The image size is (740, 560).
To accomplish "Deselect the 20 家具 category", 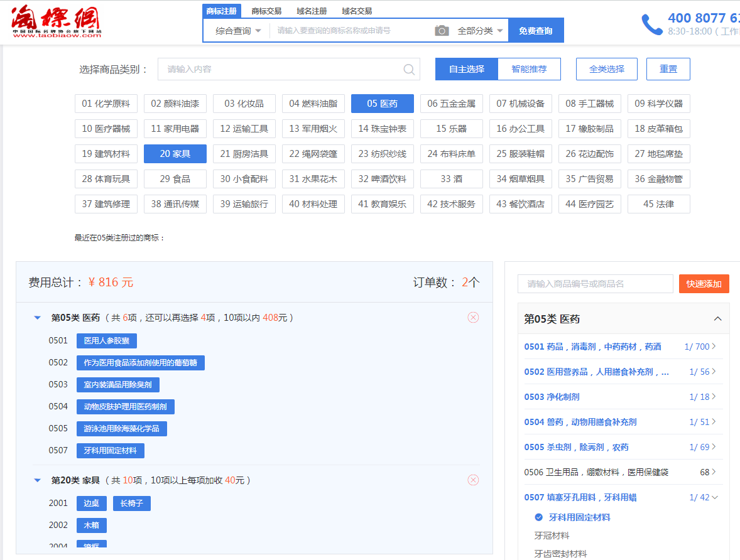I will [175, 154].
